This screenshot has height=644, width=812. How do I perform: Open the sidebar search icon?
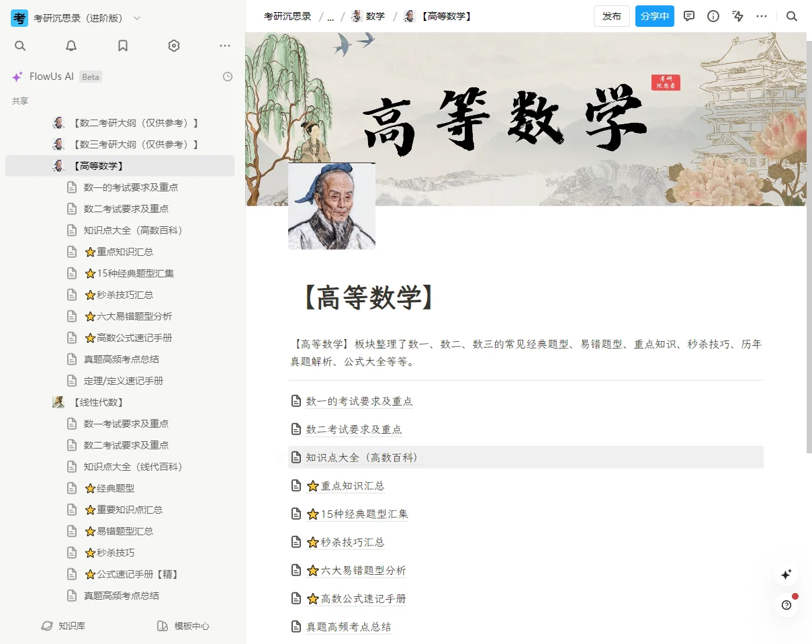point(20,46)
